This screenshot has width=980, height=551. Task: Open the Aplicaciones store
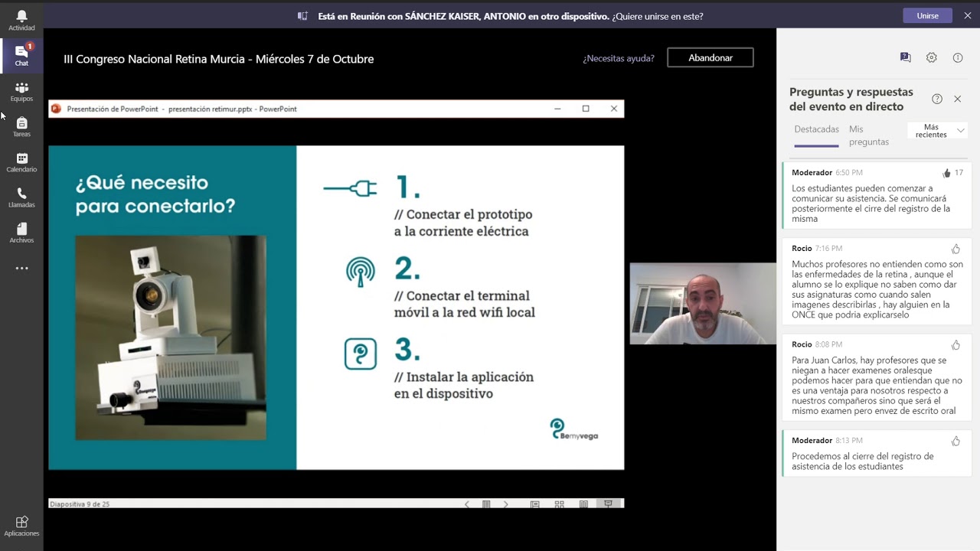(21, 526)
